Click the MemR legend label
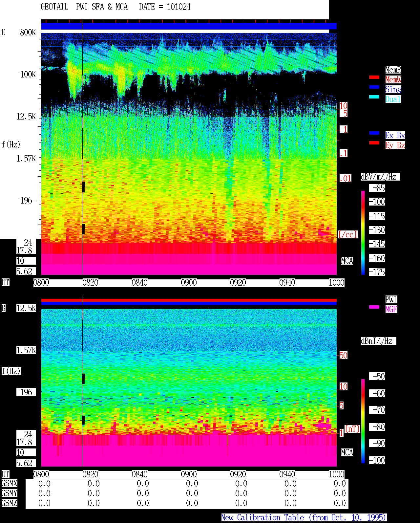The image size is (420, 523). tap(393, 70)
